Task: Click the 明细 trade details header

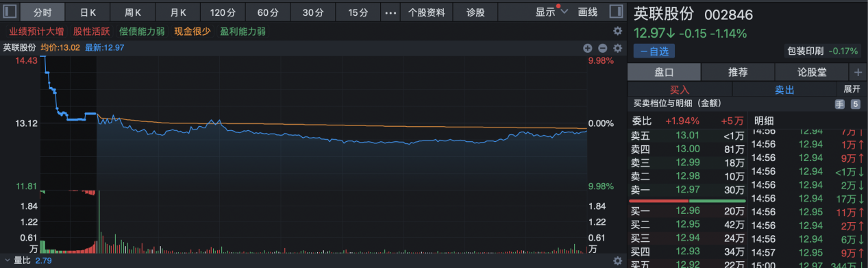Action: pos(763,121)
